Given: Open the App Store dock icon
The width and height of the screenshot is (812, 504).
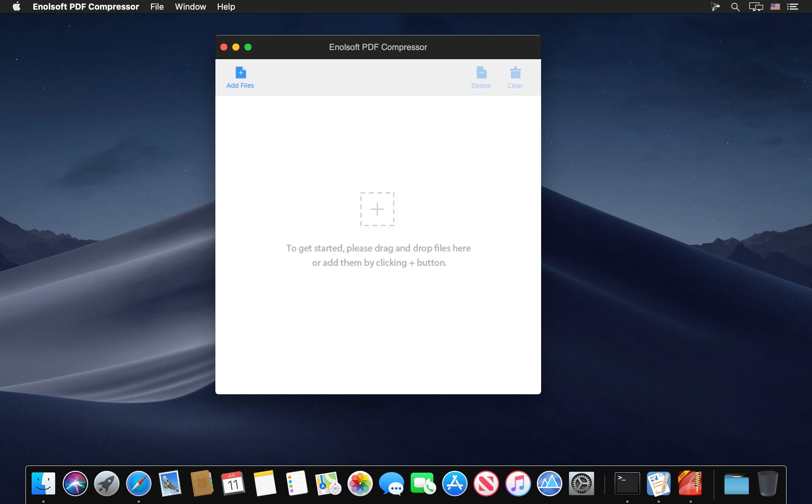Looking at the screenshot, I should click(x=455, y=483).
